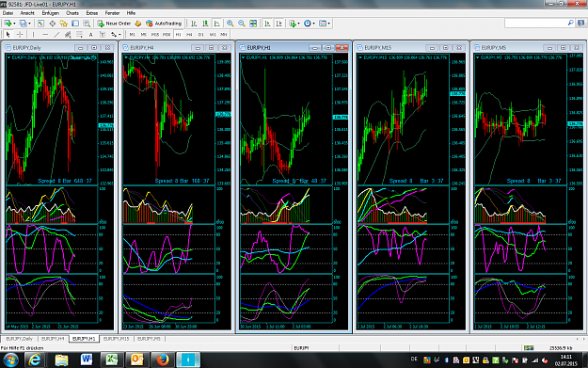
Task: Open the Strategy Tester icon
Action: click(87, 24)
